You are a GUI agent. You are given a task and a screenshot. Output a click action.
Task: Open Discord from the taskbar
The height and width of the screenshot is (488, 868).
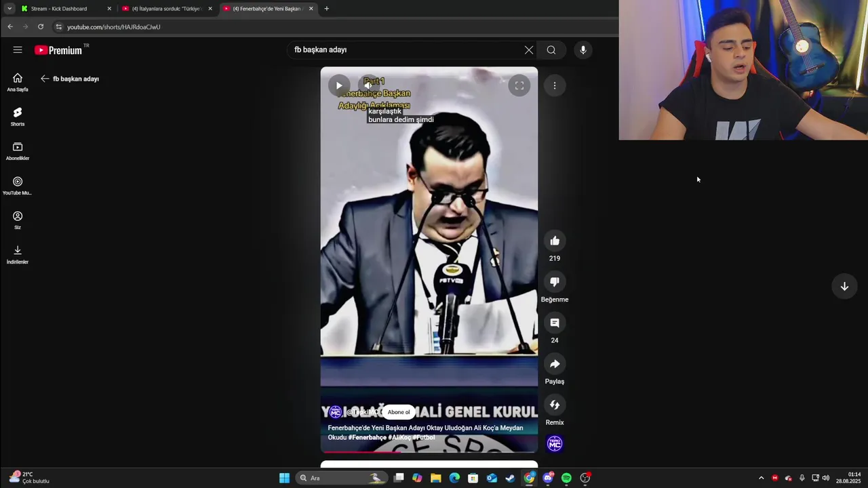point(548,478)
